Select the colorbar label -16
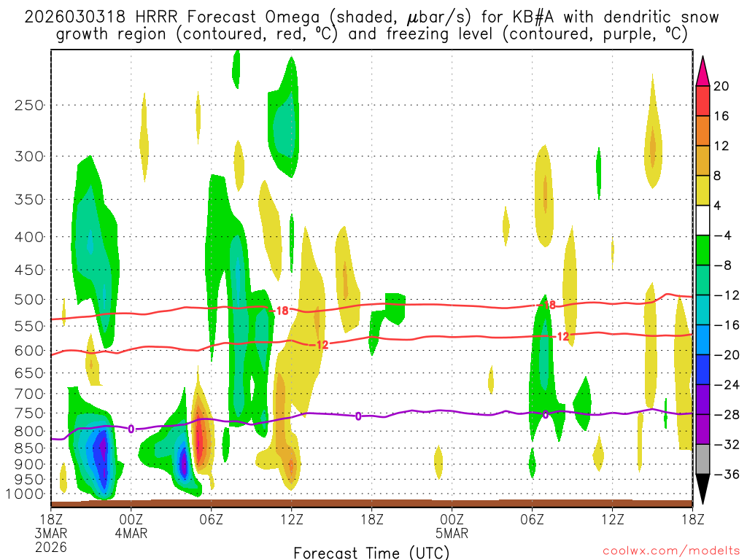747x560 pixels. 727,325
